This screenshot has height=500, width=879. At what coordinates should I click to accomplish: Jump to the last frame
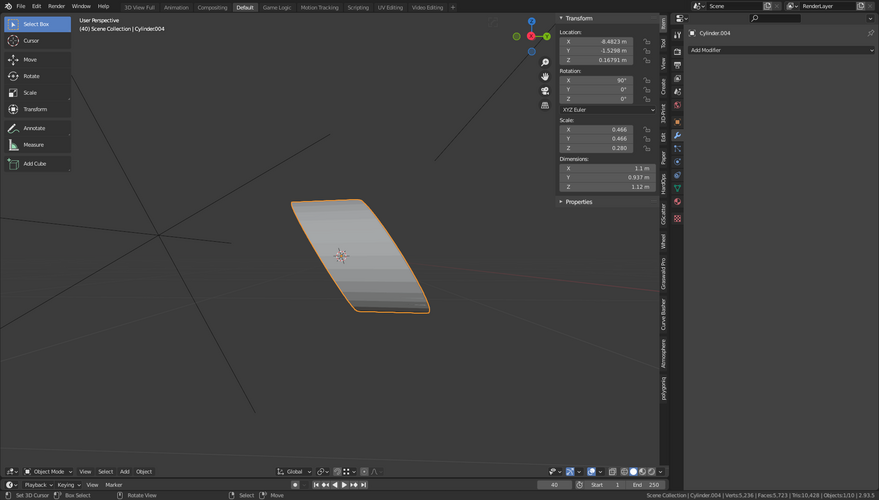pyautogui.click(x=364, y=485)
